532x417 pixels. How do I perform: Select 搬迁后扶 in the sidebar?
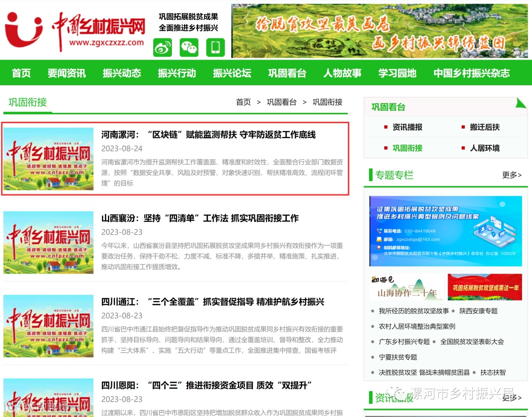click(485, 127)
